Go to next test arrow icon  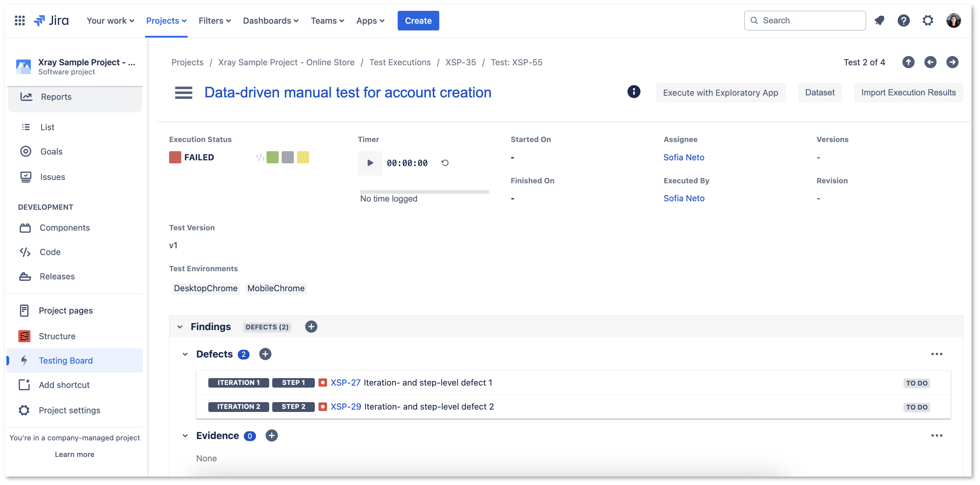pyautogui.click(x=952, y=62)
